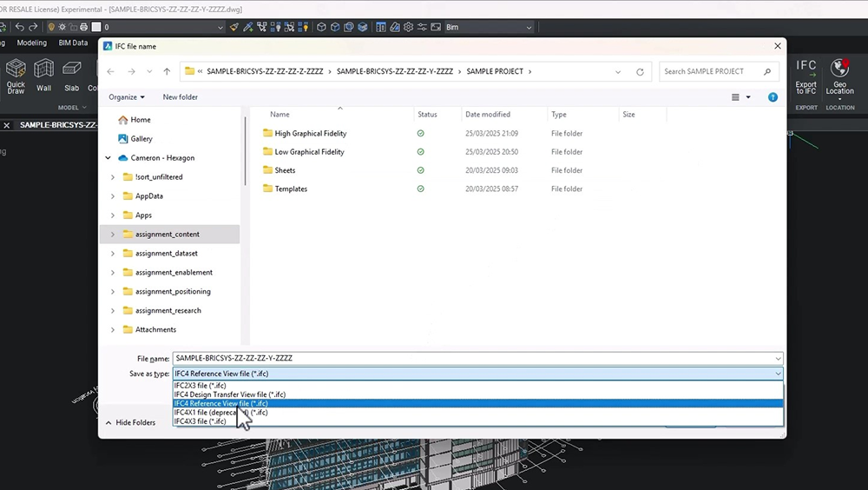Click the SAMPLE PROJECT breadcrumb
868x490 pixels.
pos(495,71)
